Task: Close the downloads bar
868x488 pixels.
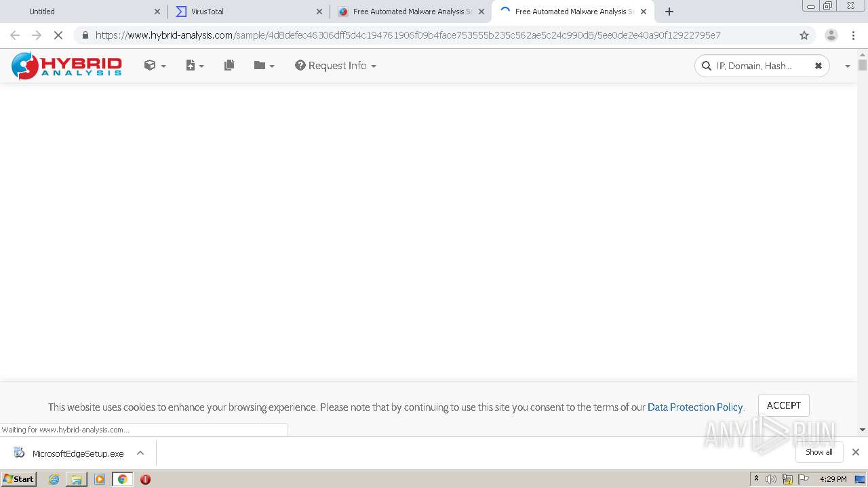Action: [855, 452]
